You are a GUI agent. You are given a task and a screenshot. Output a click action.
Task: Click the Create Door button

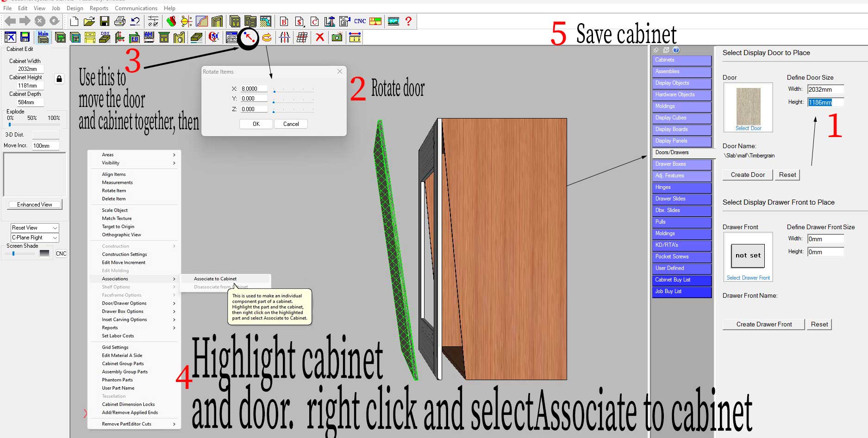[x=748, y=175]
